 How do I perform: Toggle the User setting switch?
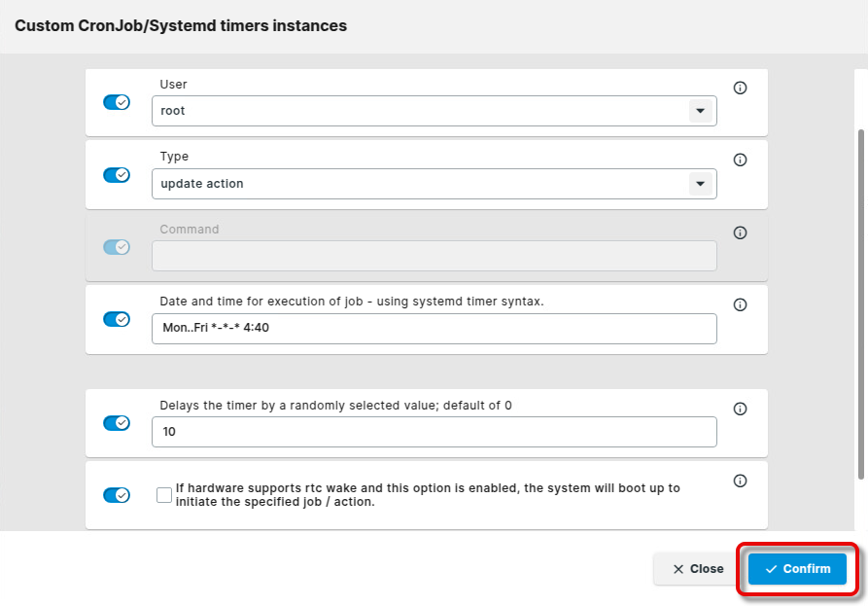click(117, 102)
